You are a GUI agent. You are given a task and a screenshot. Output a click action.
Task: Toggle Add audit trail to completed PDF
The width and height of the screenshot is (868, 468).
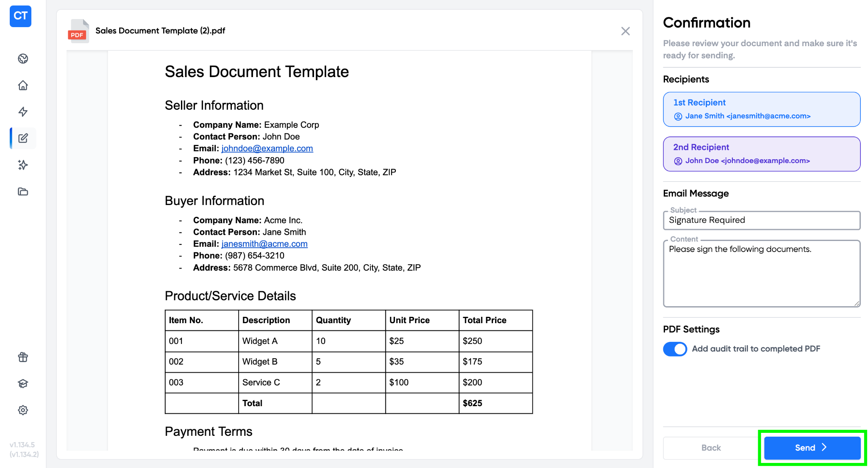675,349
